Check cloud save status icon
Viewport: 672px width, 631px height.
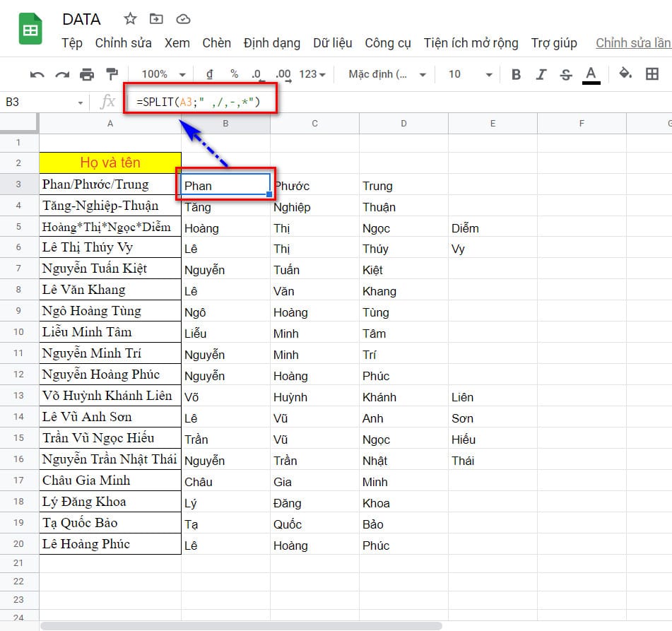point(183,19)
